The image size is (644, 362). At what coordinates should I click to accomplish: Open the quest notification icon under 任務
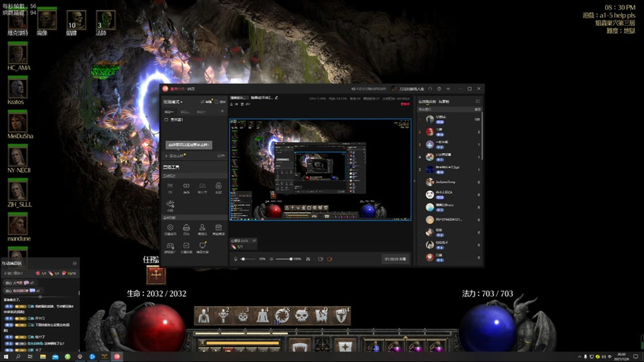[x=156, y=275]
